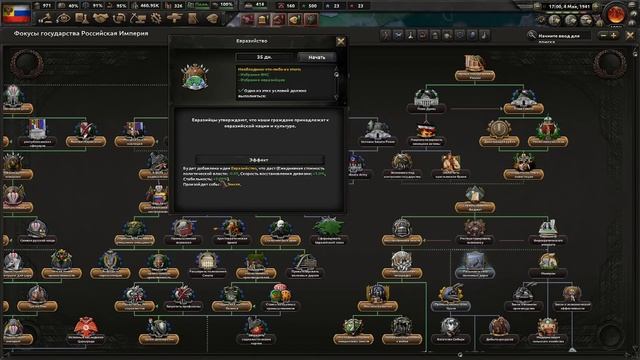Viewport: 640px width, 360px height.
Task: Open the officer cap army menu
Action: (212, 18)
